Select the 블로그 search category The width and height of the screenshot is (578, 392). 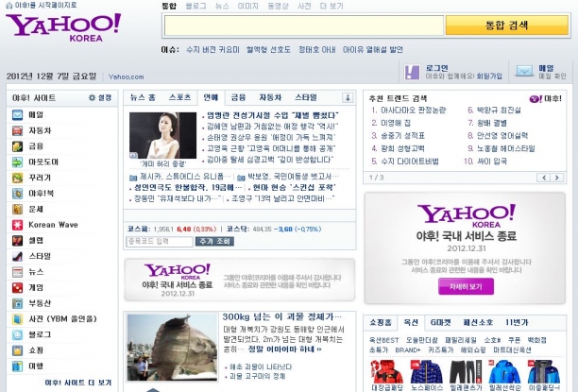(195, 6)
